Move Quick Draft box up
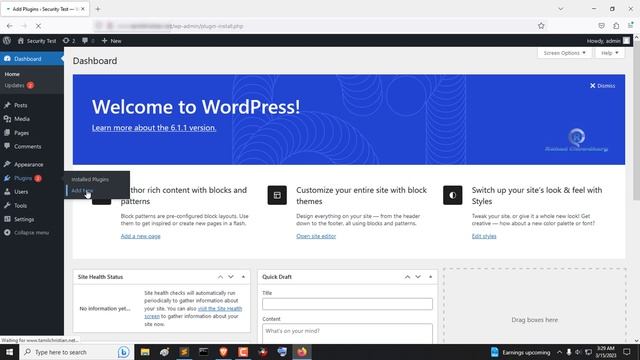 pyautogui.click(x=407, y=277)
